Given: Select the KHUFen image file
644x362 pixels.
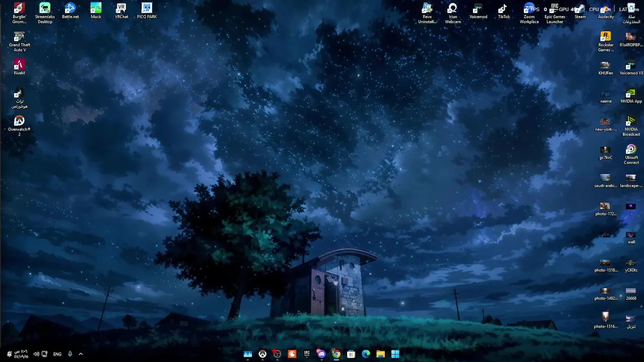Looking at the screenshot, I should tap(606, 67).
